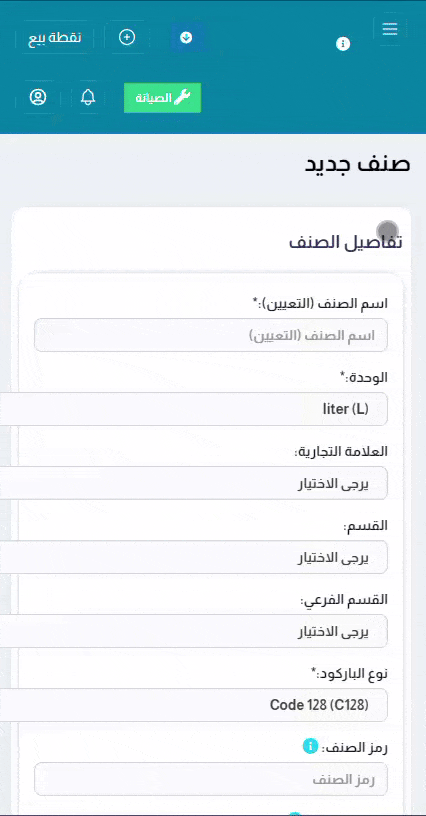Screen dimensions: 426x816
Task: Open the notifications bell
Action: pos(88,97)
